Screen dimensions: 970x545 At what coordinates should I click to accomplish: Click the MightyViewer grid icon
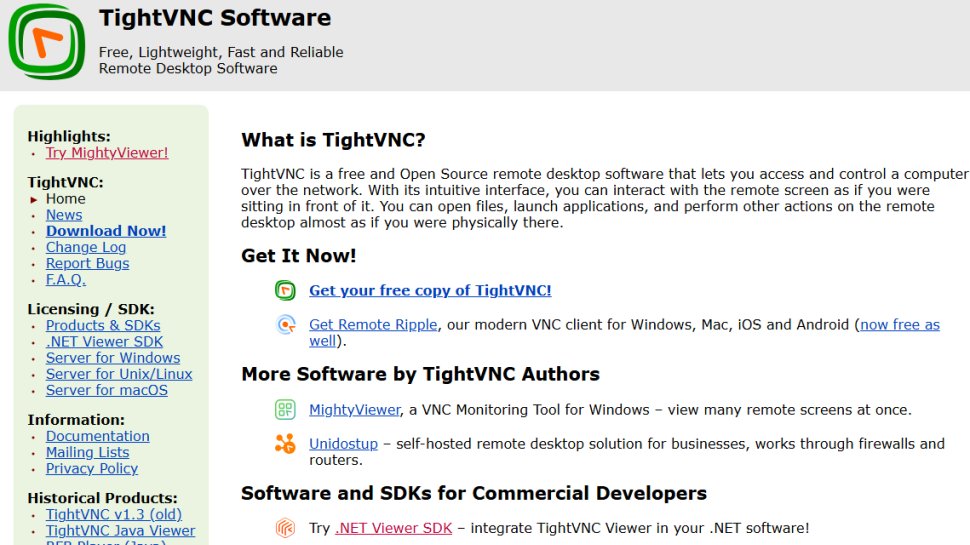285,410
